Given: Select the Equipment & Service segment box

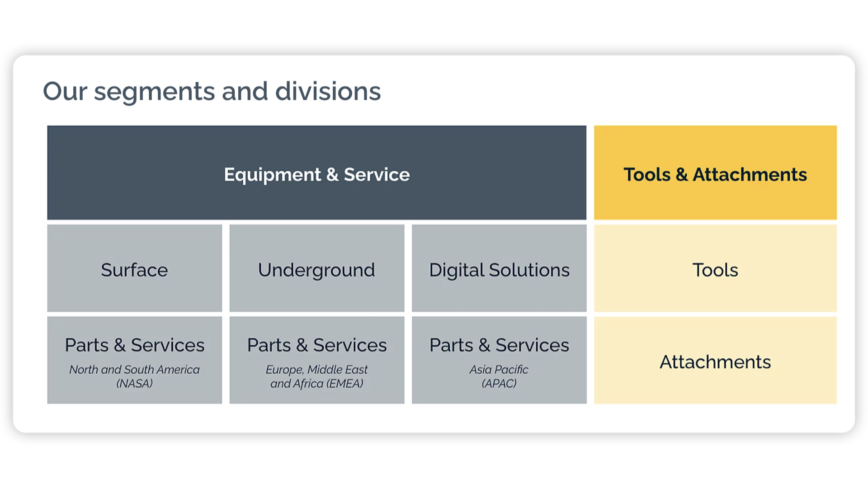Looking at the screenshot, I should (316, 173).
